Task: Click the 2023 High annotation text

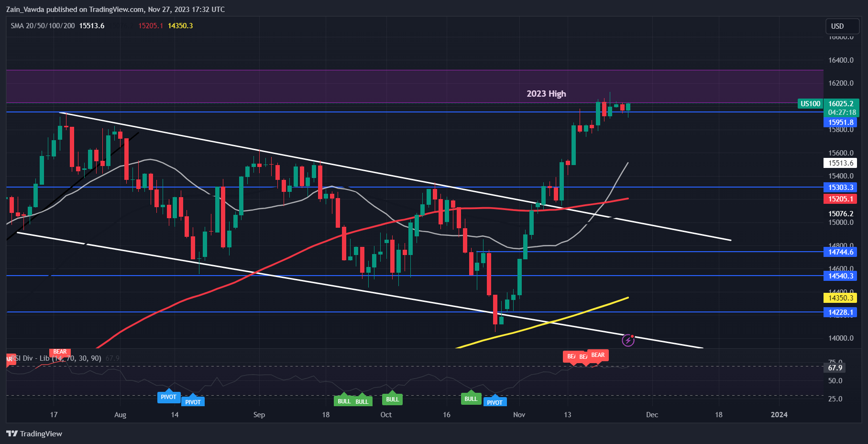Action: click(x=546, y=94)
